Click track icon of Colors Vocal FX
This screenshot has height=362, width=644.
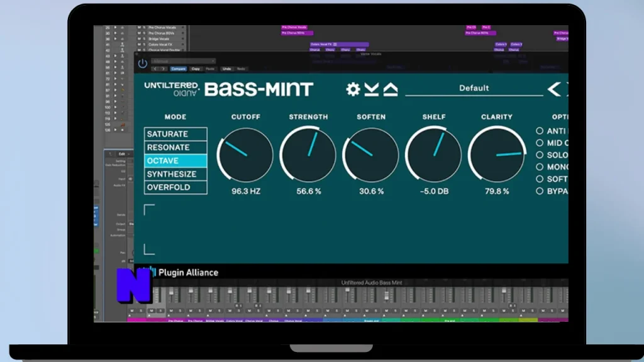[x=122, y=45]
